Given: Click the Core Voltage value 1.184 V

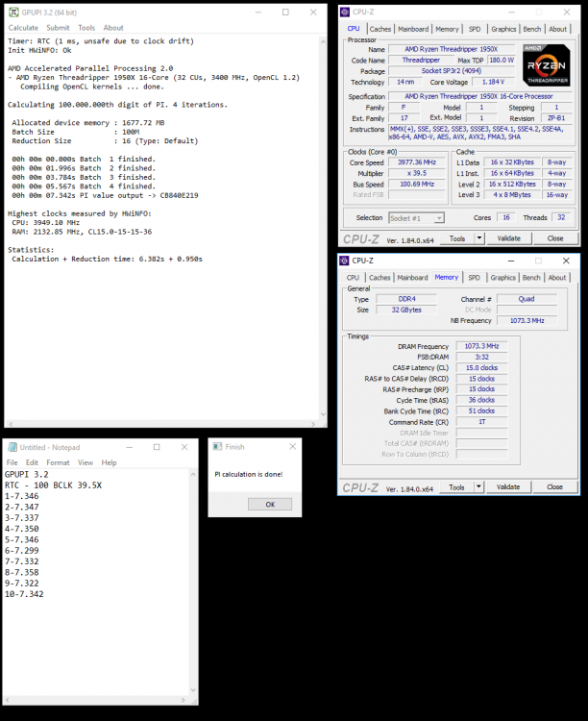Looking at the screenshot, I should [x=493, y=82].
